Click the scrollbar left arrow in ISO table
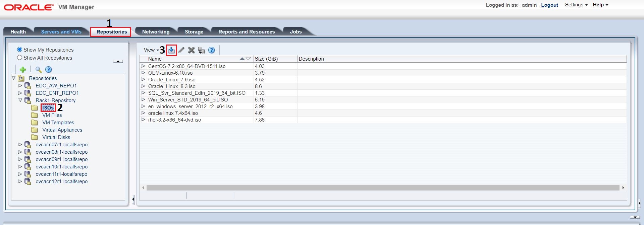644x225 pixels. (x=143, y=188)
